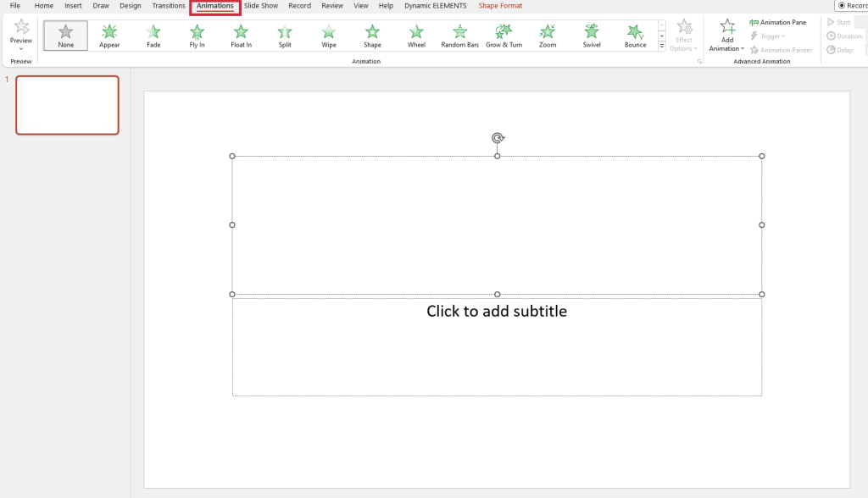Select the Bounce animation star
The height and width of the screenshot is (498, 868).
(635, 35)
